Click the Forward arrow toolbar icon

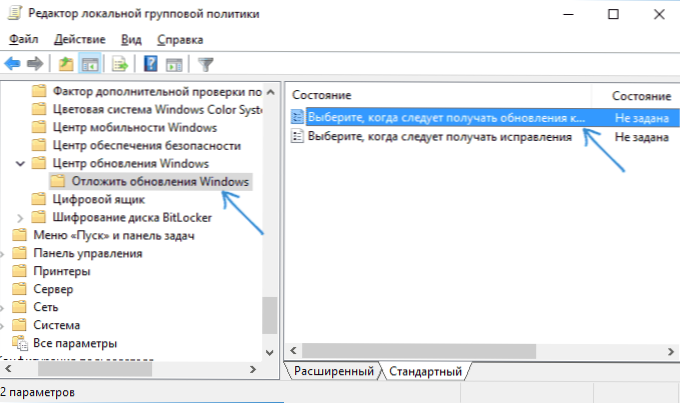35,64
